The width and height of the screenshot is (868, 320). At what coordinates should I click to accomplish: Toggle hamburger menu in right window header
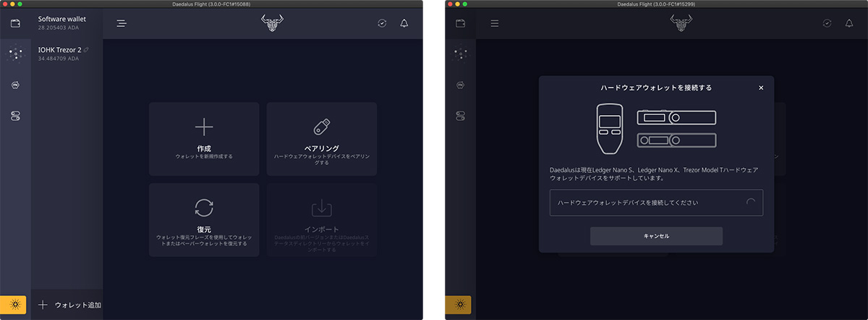tap(495, 23)
